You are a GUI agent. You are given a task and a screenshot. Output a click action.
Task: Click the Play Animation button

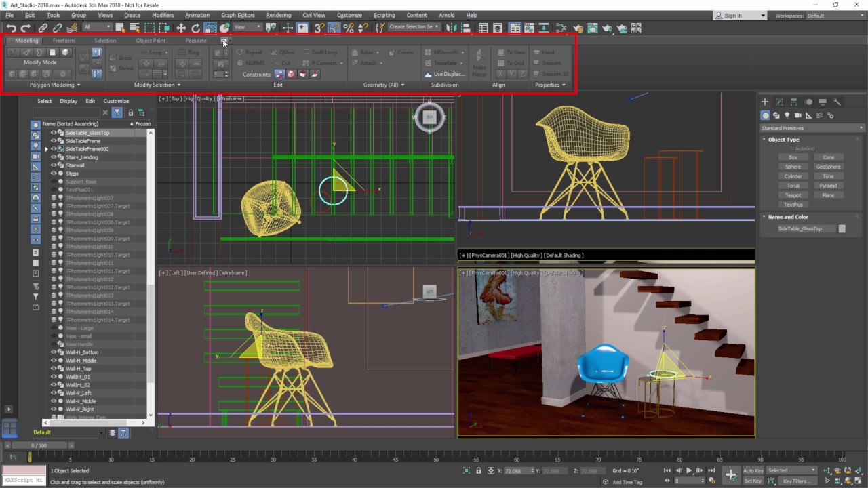pyautogui.click(x=689, y=470)
